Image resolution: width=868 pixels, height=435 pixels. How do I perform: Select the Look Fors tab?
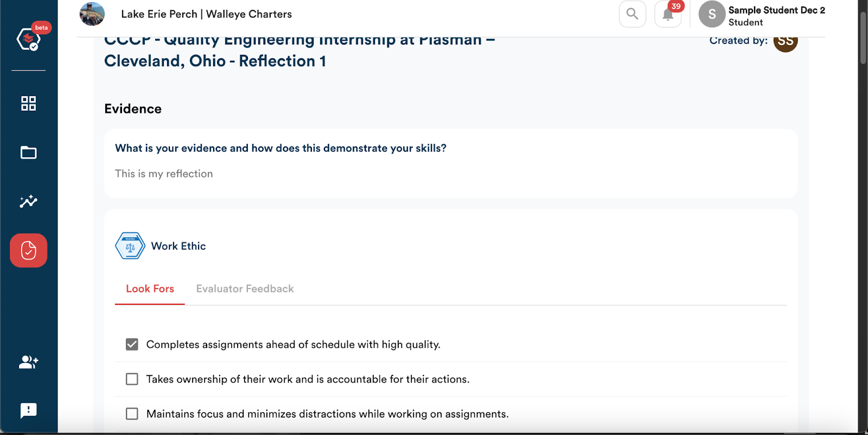(x=150, y=289)
